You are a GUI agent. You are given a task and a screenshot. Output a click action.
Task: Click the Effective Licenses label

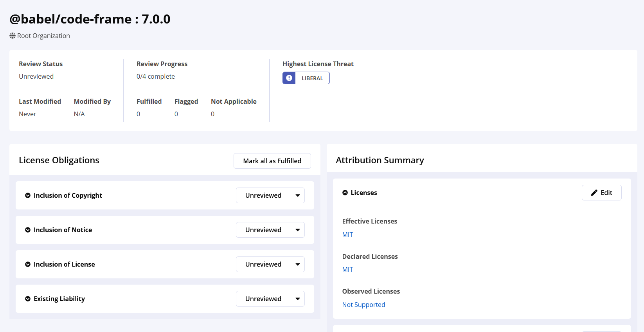(x=370, y=221)
